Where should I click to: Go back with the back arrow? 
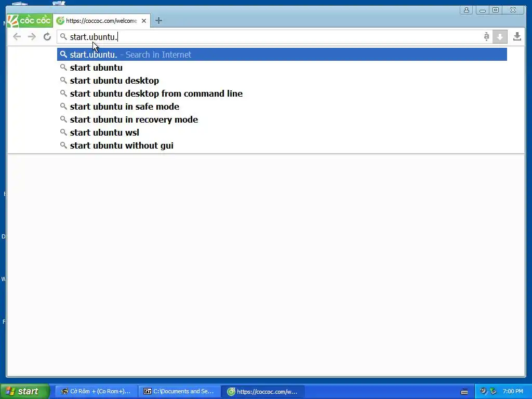(17, 37)
